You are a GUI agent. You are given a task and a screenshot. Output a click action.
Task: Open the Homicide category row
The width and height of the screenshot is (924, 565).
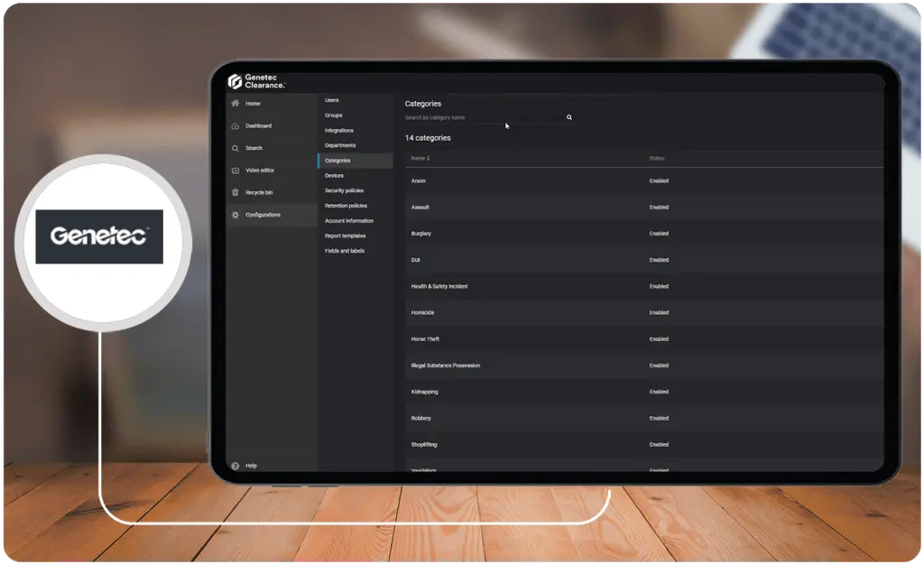click(x=644, y=313)
